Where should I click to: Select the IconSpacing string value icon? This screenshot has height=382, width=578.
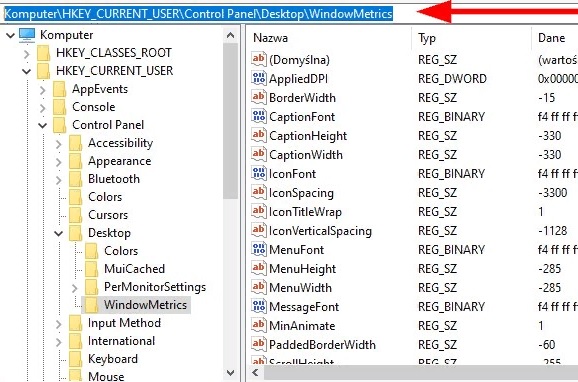[x=259, y=192]
